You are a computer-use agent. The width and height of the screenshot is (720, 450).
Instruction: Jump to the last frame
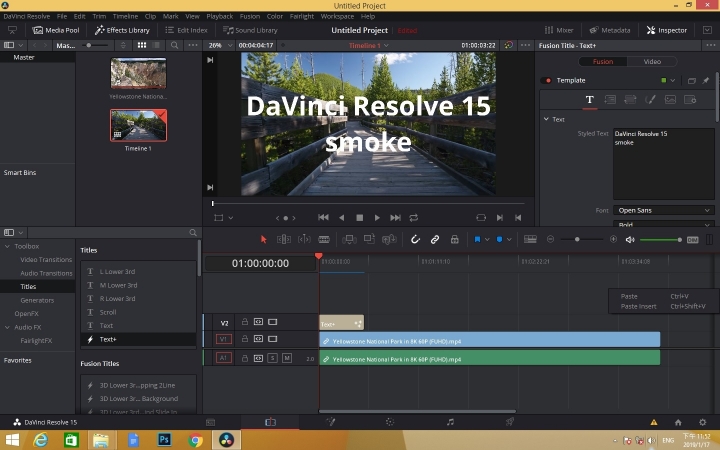click(x=395, y=218)
